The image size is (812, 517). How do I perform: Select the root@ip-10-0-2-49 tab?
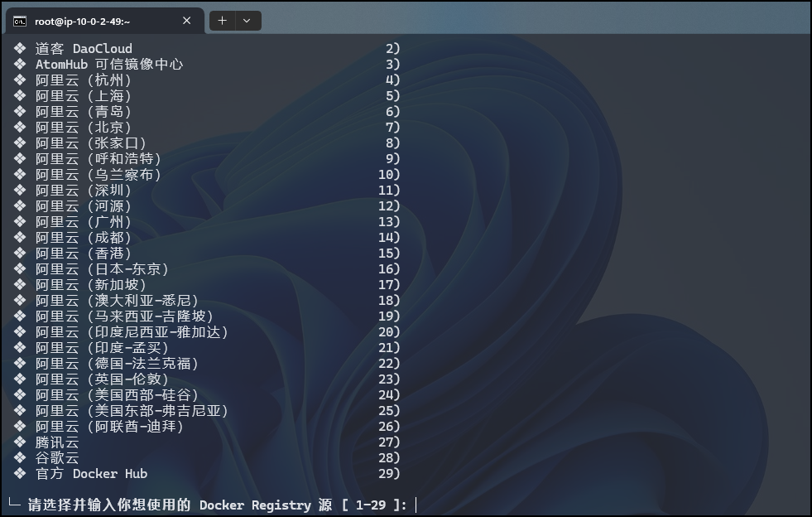click(104, 21)
